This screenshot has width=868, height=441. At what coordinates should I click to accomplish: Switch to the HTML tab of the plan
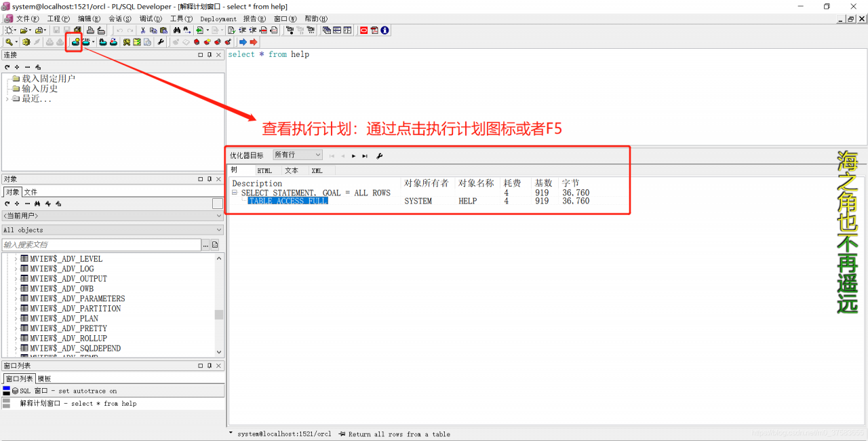pos(264,170)
